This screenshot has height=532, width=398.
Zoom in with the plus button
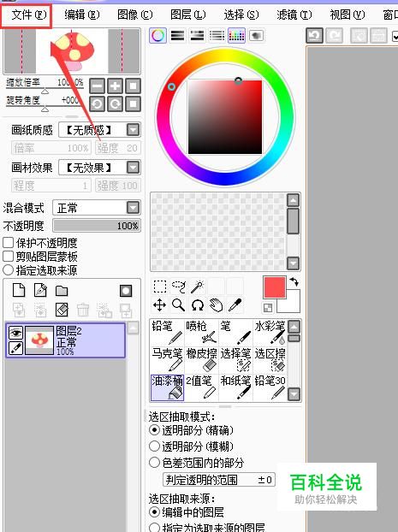click(x=116, y=86)
